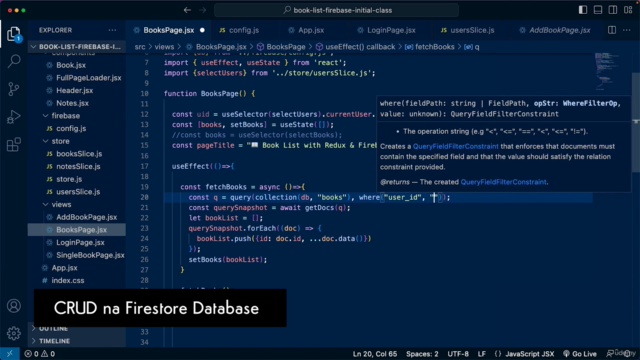Screen dimensions: 640x360
Task: Open Customize Layout icon
Action: (628, 10)
